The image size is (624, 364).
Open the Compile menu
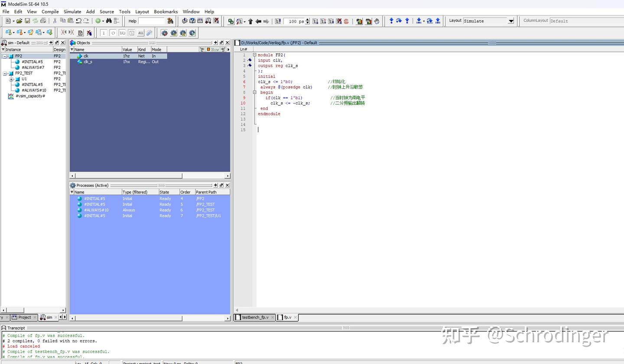[x=50, y=12]
